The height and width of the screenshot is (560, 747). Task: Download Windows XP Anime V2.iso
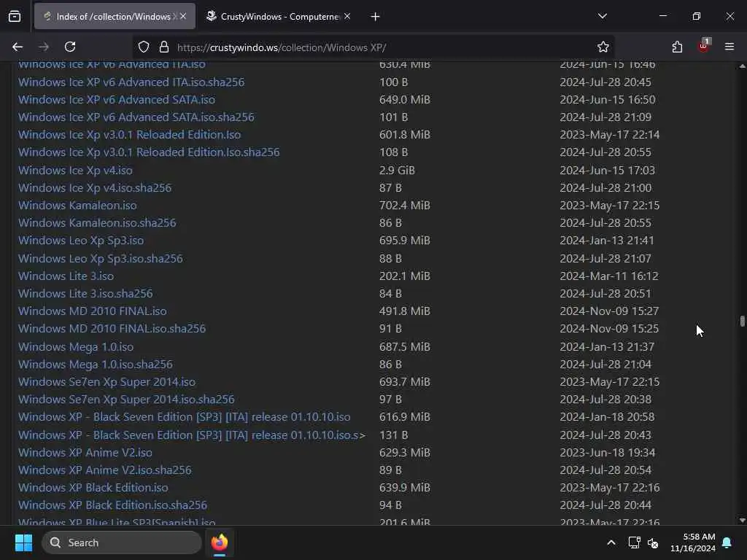point(85,452)
